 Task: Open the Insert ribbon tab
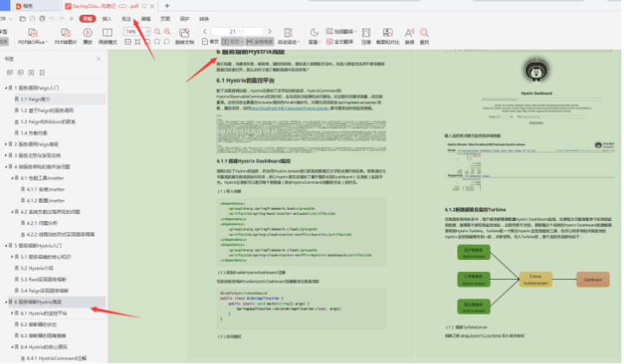[107, 19]
